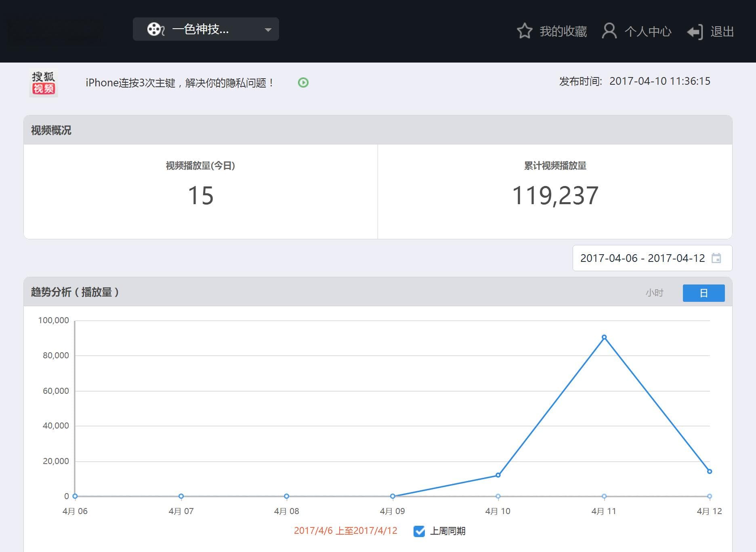This screenshot has width=756, height=552.
Task: Click the 搜狐视频 logo thumbnail
Action: [44, 83]
